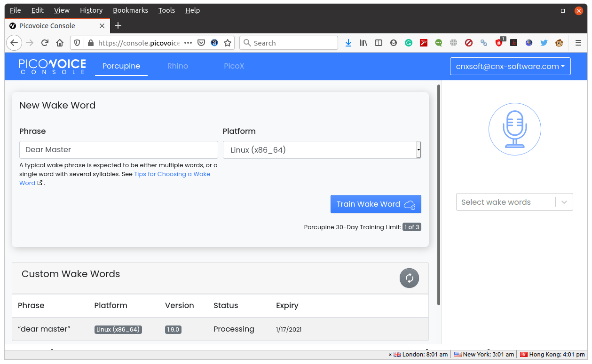Switch to the PicoX tab

234,66
